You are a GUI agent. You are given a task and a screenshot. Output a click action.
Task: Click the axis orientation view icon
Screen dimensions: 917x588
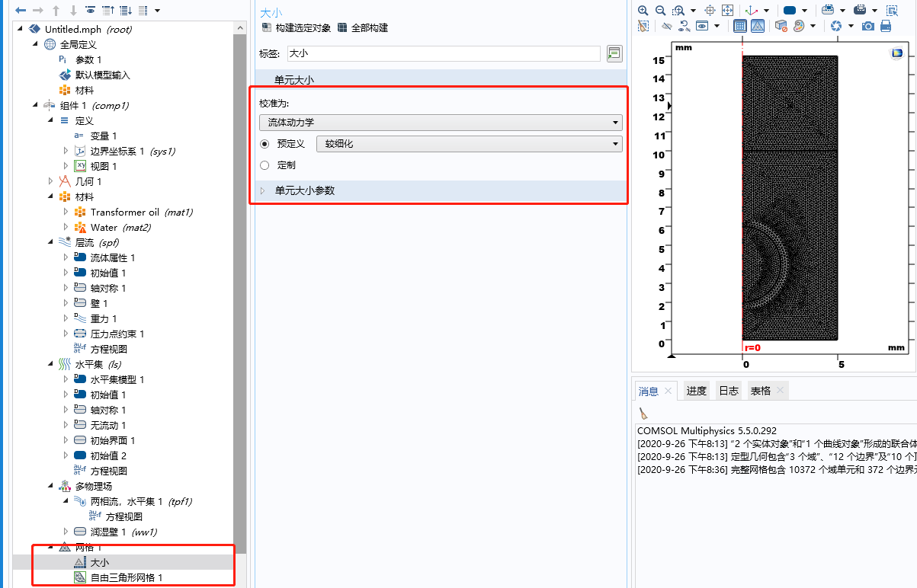(752, 11)
